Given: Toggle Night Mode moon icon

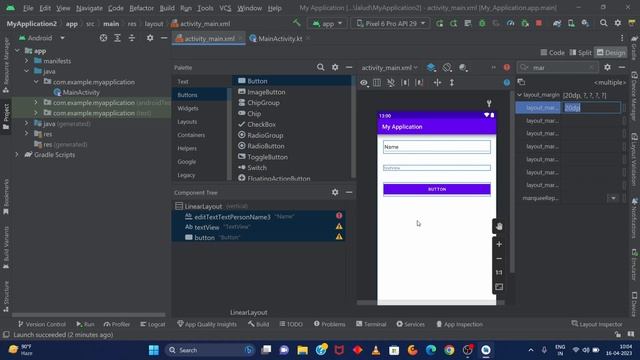Looking at the screenshot, I should (463, 67).
